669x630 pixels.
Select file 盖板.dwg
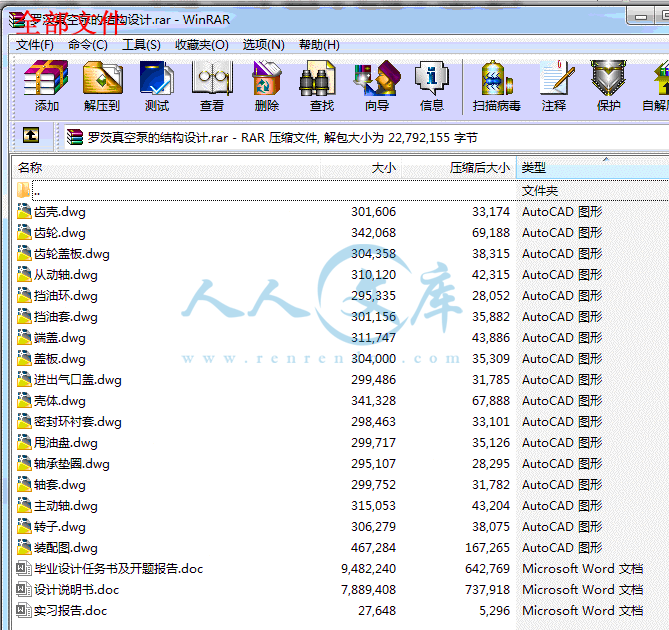[x=60, y=358]
